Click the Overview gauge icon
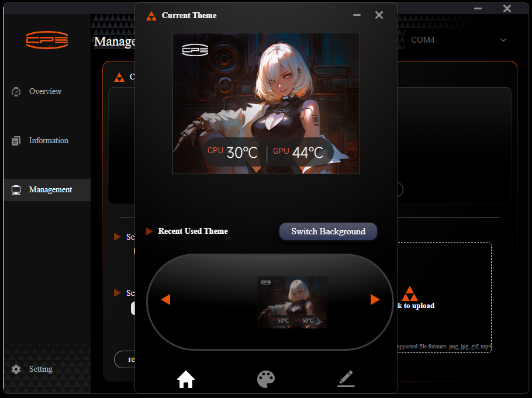The height and width of the screenshot is (398, 532). click(x=16, y=92)
